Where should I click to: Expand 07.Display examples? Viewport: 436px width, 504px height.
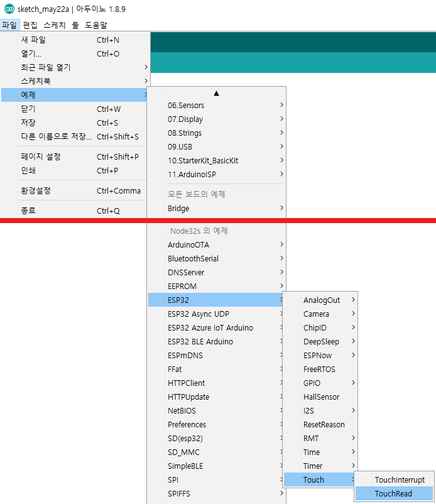click(217, 119)
